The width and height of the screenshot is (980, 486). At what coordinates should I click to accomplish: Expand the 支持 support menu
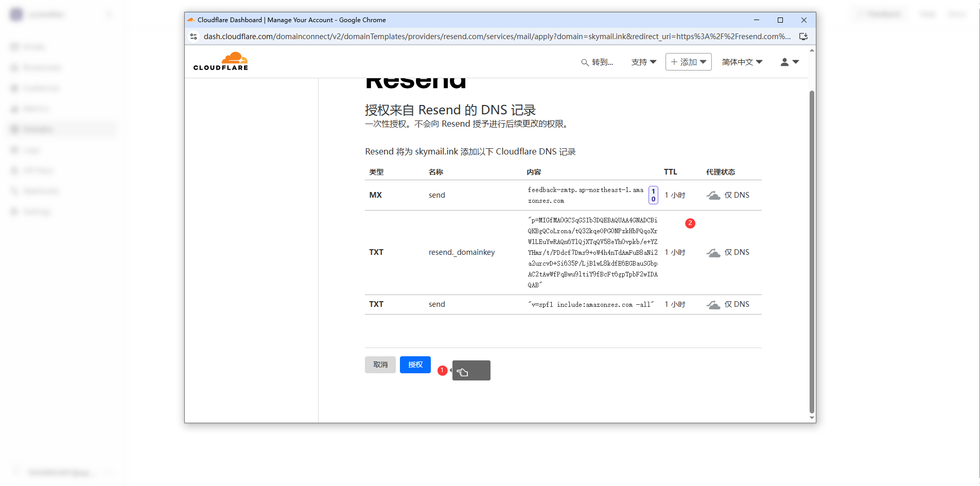[643, 62]
